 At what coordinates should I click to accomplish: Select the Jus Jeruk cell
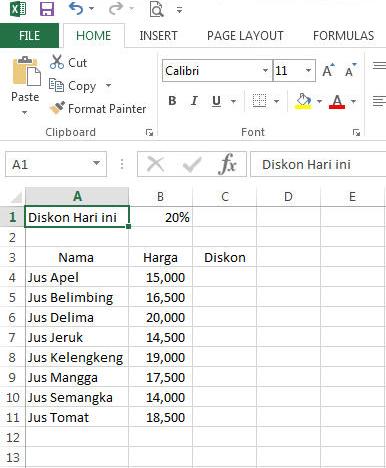coord(77,337)
